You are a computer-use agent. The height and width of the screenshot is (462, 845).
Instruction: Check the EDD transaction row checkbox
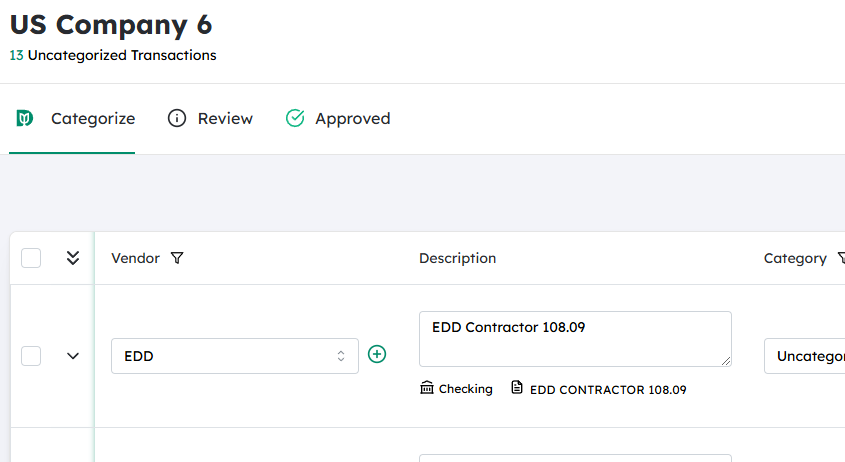tap(31, 356)
